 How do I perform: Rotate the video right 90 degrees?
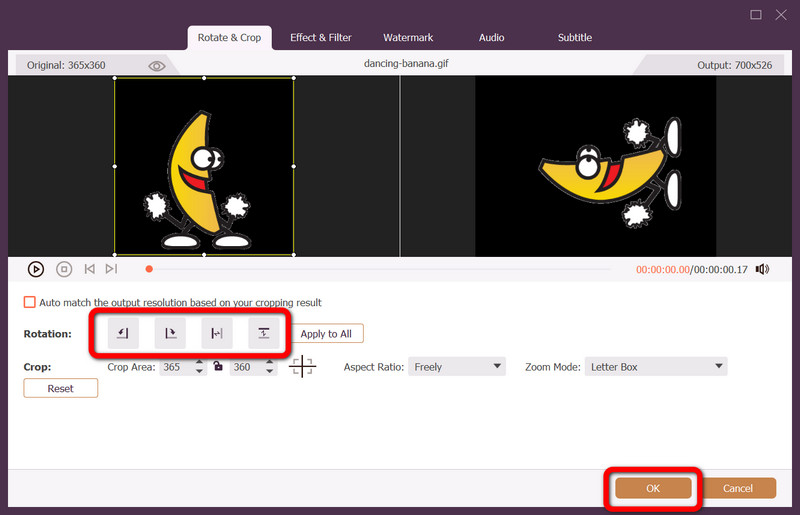pyautogui.click(x=170, y=333)
